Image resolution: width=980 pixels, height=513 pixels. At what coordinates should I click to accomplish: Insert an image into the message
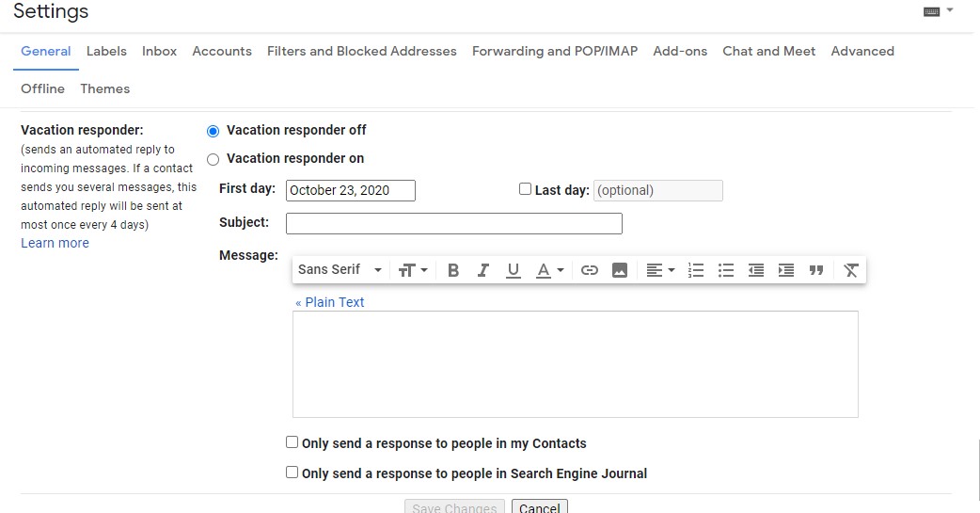pos(620,270)
